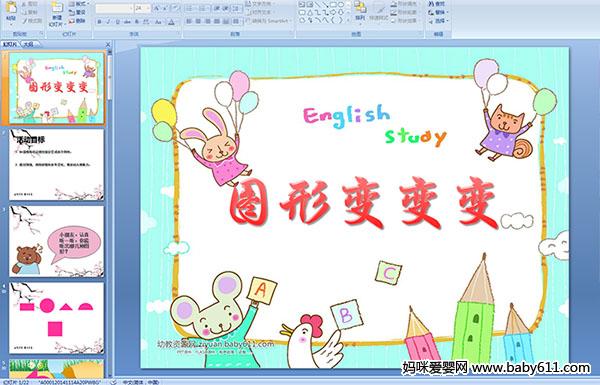600x385 pixels.
Task: Switch to the Slides pane tab
Action: coord(10,44)
